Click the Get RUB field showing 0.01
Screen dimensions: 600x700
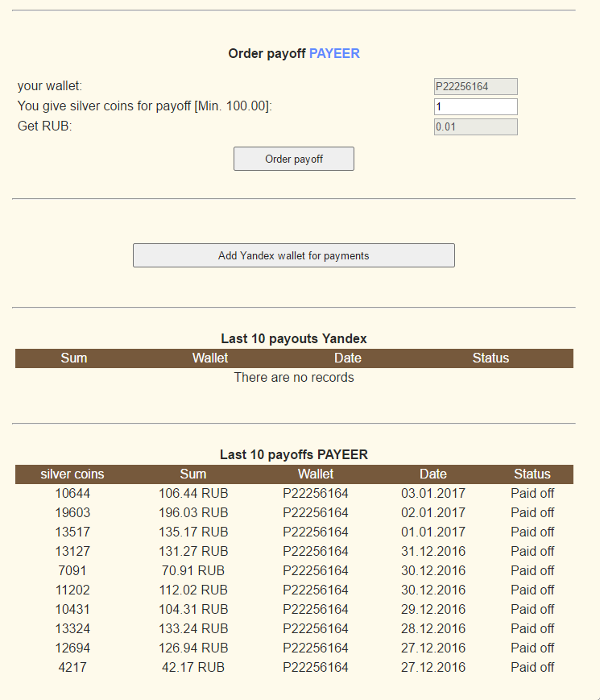tap(476, 126)
